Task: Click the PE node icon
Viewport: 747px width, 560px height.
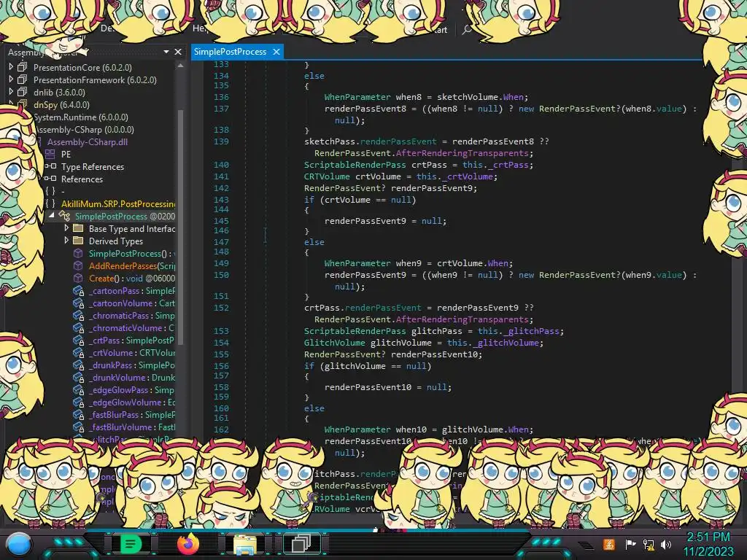Action: [50, 154]
